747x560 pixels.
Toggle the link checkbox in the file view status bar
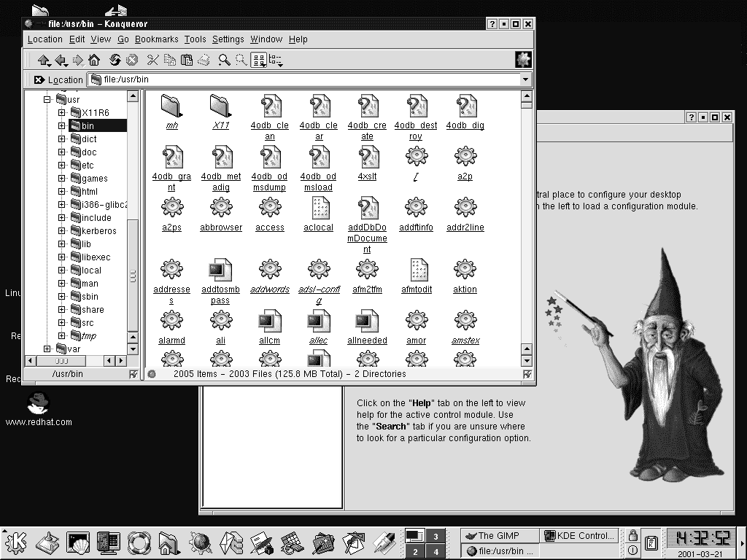(x=527, y=374)
